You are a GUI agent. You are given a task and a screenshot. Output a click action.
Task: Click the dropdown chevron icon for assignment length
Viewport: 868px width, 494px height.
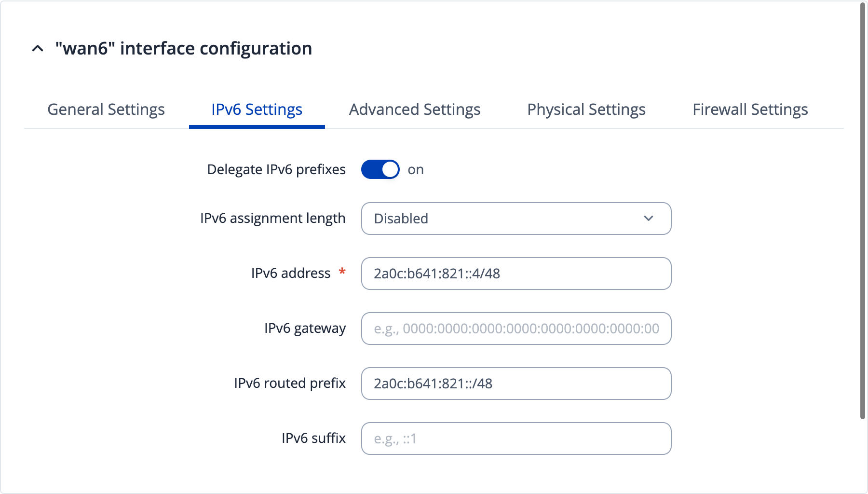pyautogui.click(x=649, y=219)
